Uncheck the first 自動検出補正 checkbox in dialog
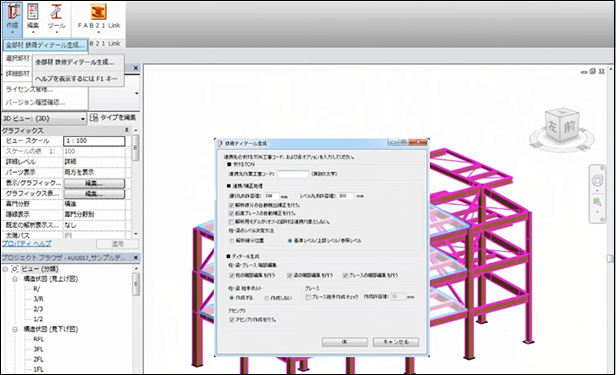 click(231, 205)
